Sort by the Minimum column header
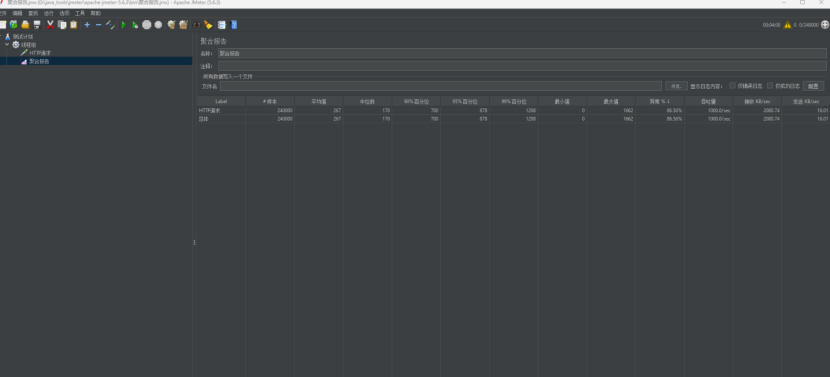The image size is (830, 377). click(x=562, y=101)
